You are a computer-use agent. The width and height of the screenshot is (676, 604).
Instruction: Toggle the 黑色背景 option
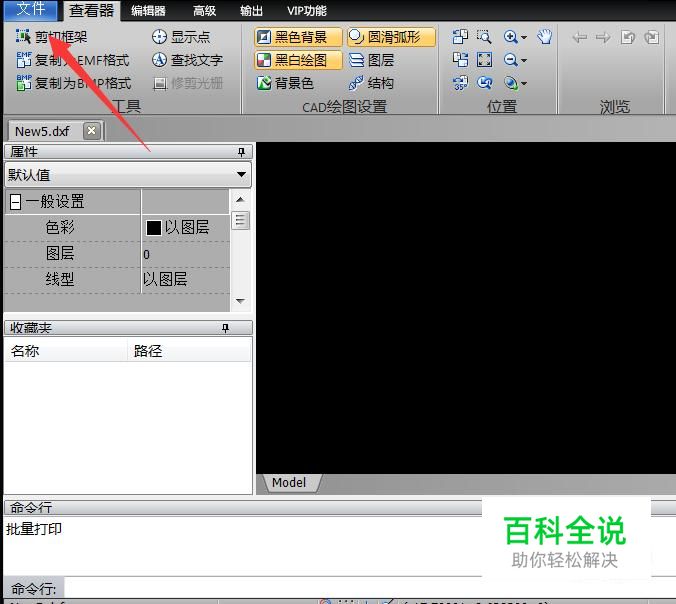tap(298, 37)
